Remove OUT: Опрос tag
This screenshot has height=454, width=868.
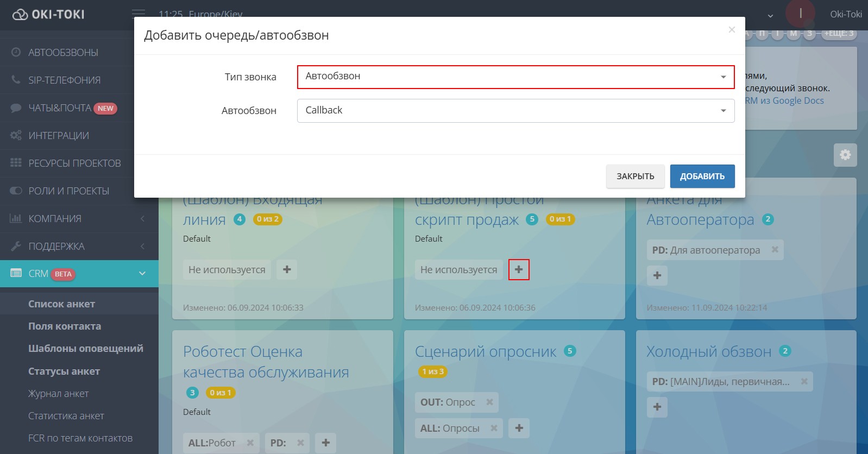pyautogui.click(x=489, y=402)
